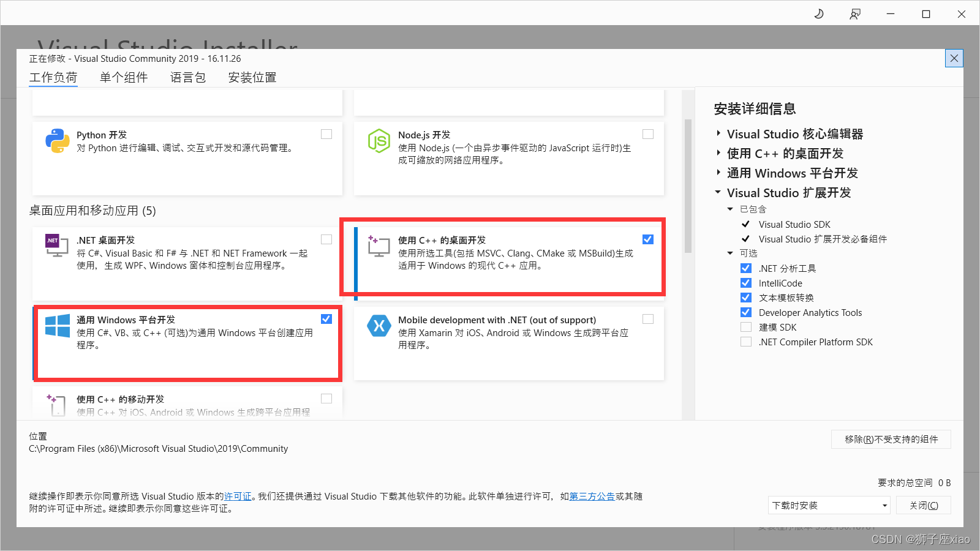Collapse Visual Studio 扩展开发 details
Screen dimensions: 980x551
(718, 192)
